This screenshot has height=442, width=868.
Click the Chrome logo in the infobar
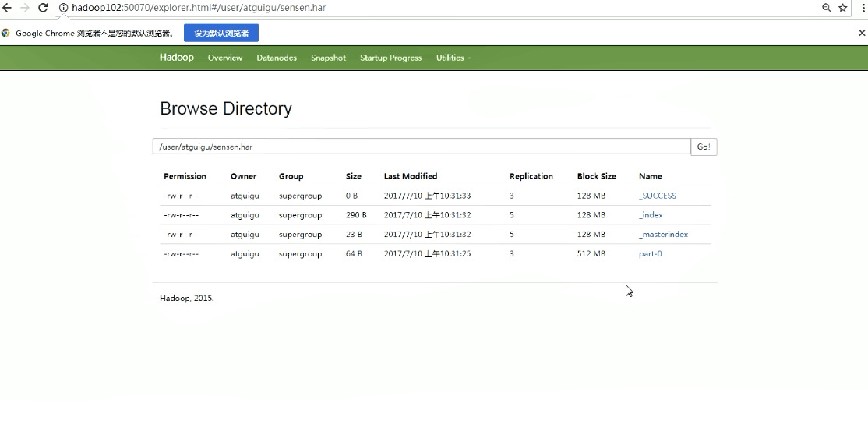tap(5, 34)
